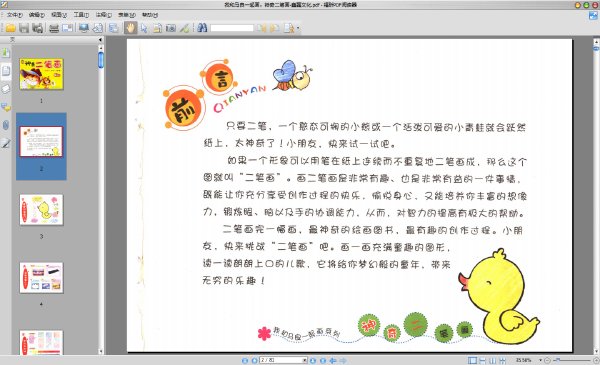Open the fifth menu, left of 表单
Screen dimensions: 600x365
tap(104, 15)
